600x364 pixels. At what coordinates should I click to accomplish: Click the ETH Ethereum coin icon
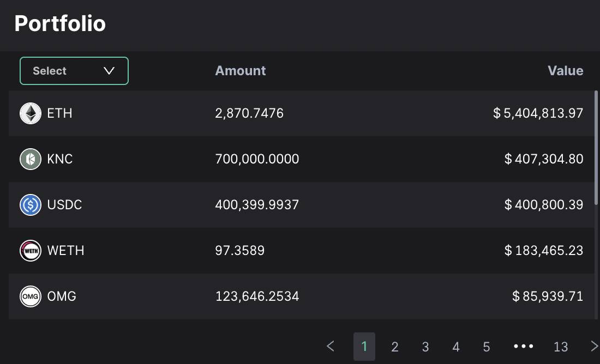(x=30, y=113)
